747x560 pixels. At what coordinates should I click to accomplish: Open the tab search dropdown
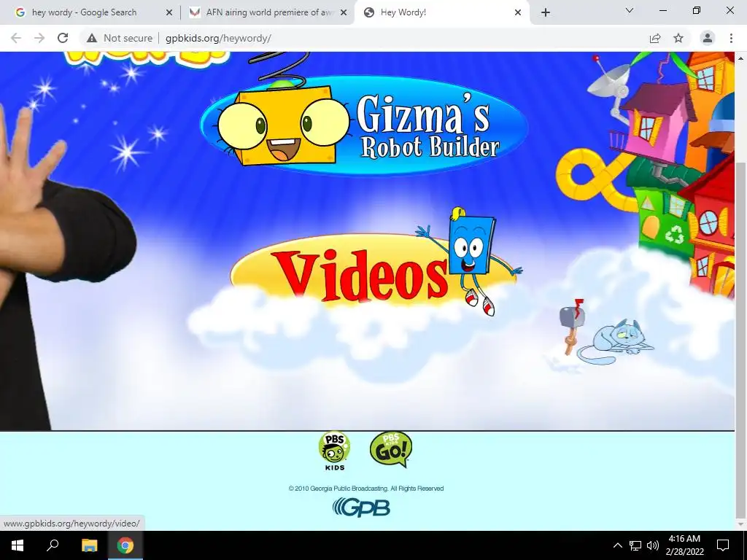coord(630,10)
